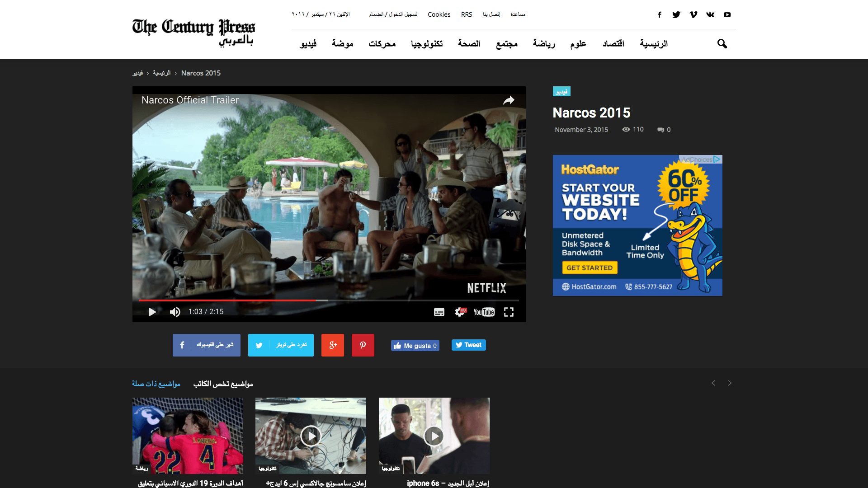Share via the red Google+ button
The image size is (868, 488).
tap(333, 345)
